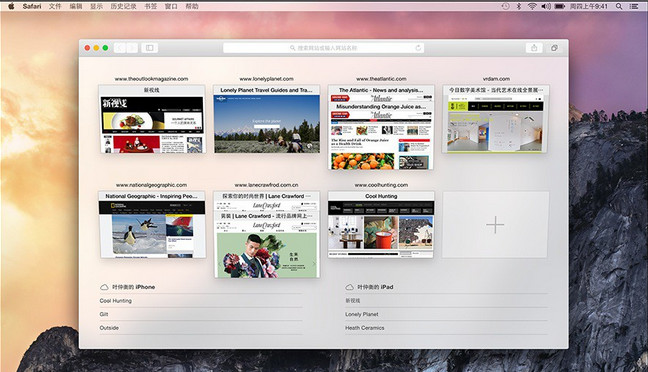Open the Apple menu

point(11,6)
